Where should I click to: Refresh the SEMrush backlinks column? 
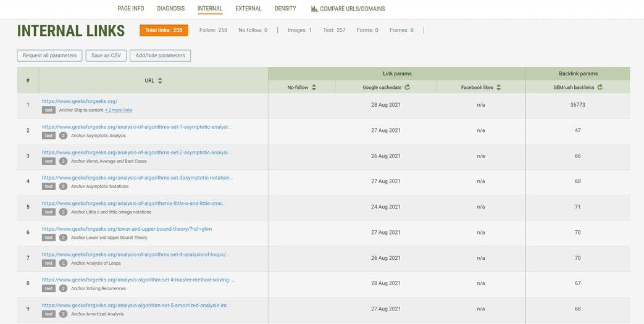click(600, 88)
